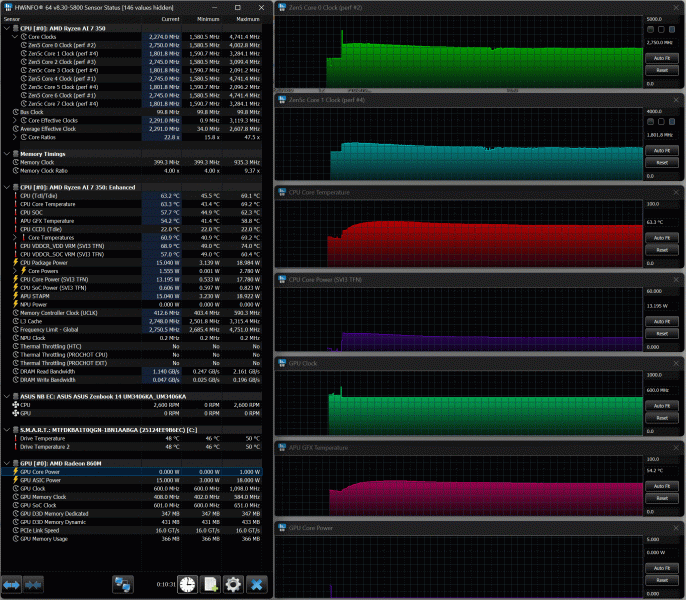This screenshot has height=600, width=686.
Task: Select the Thermal Throttling (HTC) row
Action: click(x=131, y=346)
